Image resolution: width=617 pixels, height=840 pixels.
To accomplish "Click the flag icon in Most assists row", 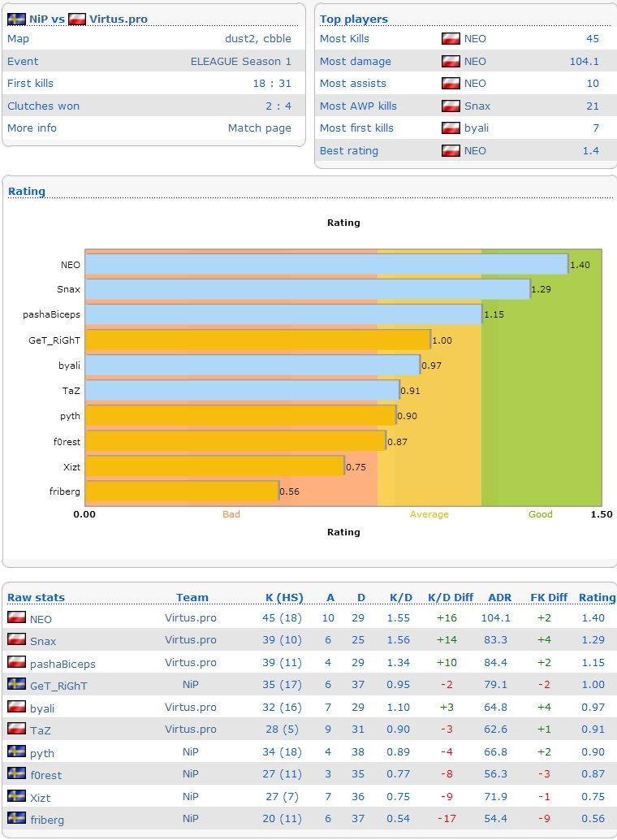I will (451, 83).
